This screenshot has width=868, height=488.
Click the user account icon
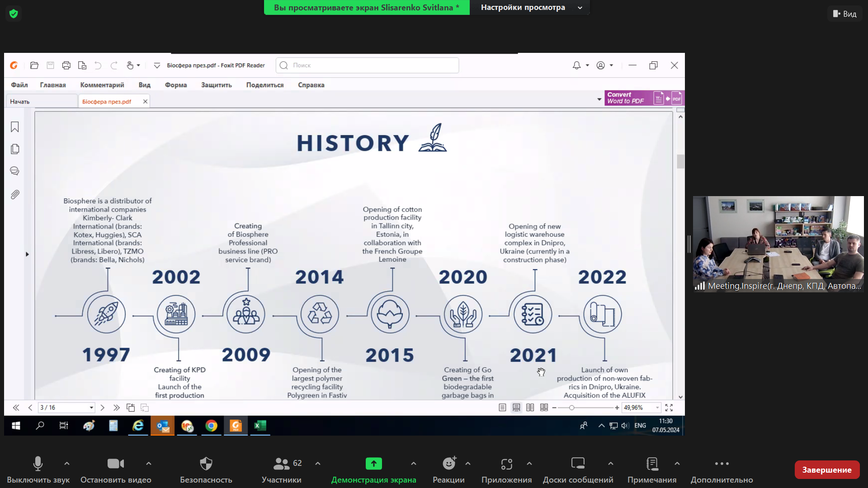pos(600,66)
